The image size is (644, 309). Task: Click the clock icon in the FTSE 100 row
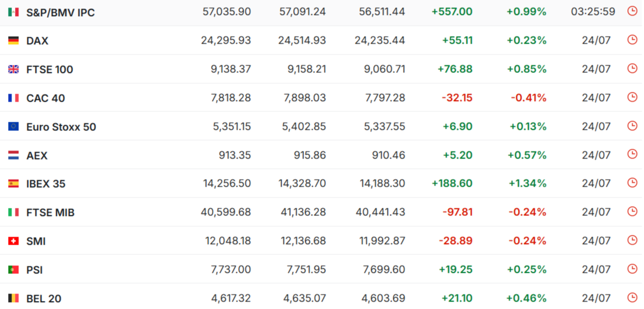tap(632, 68)
